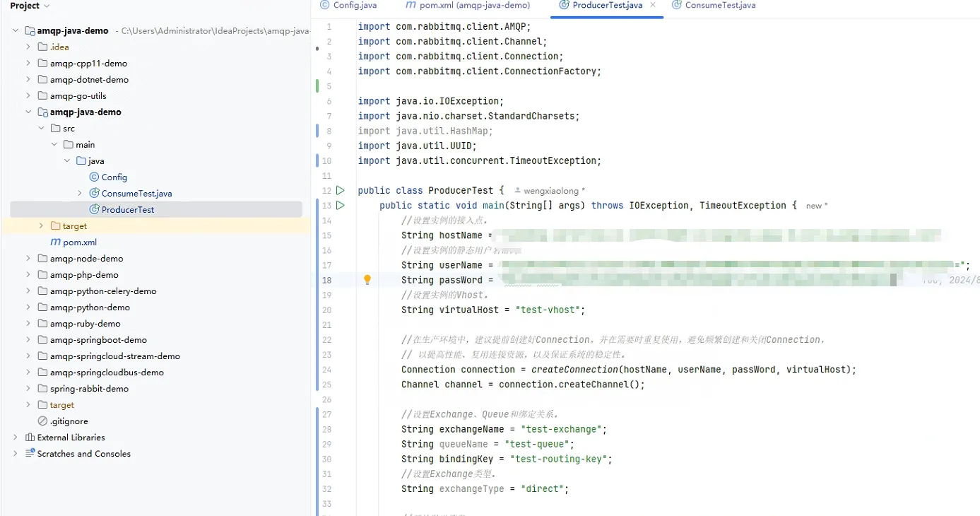Collapse the amqp-java-demo module folder

[28, 112]
